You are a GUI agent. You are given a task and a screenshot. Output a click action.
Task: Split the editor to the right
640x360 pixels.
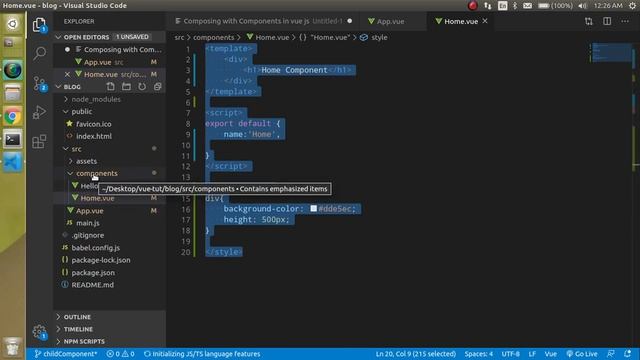tap(607, 21)
